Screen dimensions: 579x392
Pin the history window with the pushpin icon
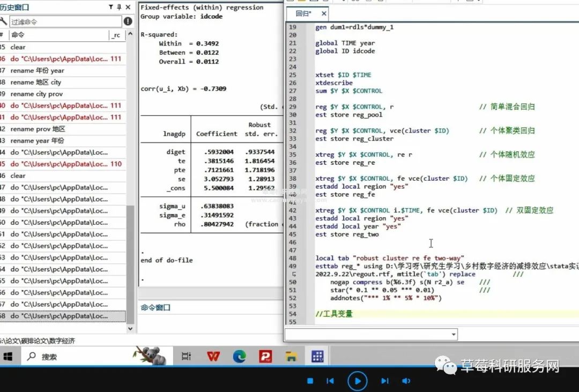(119, 7)
